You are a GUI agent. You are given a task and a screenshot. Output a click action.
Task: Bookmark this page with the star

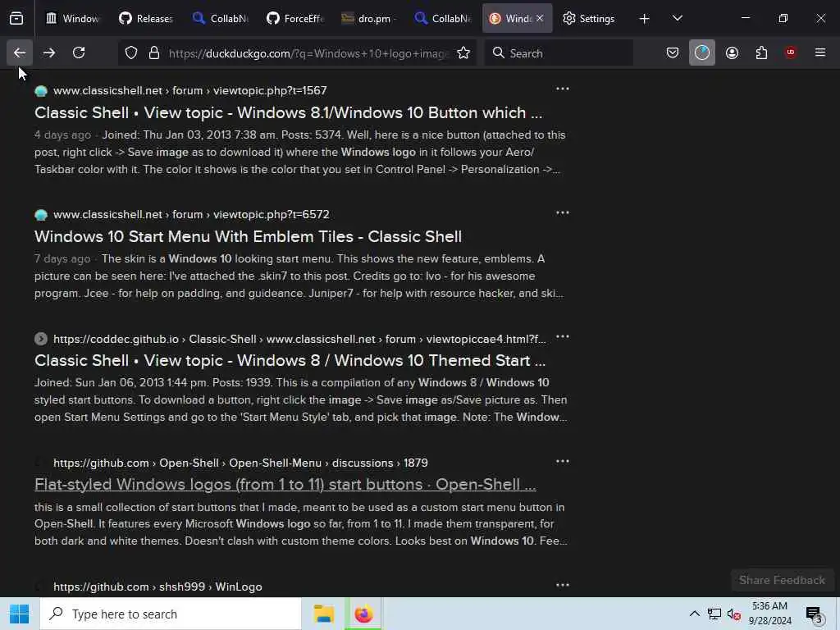click(x=463, y=53)
